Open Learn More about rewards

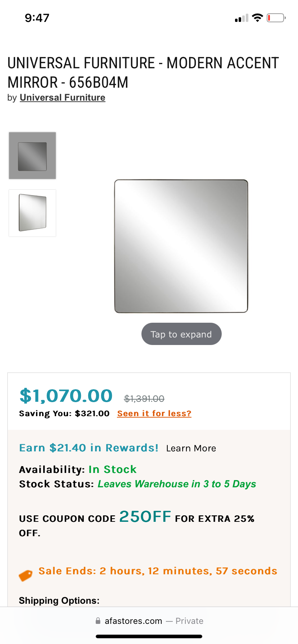point(191,448)
